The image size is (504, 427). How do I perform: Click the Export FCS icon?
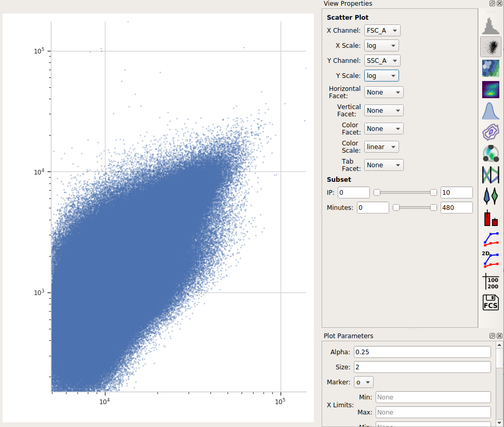(490, 302)
